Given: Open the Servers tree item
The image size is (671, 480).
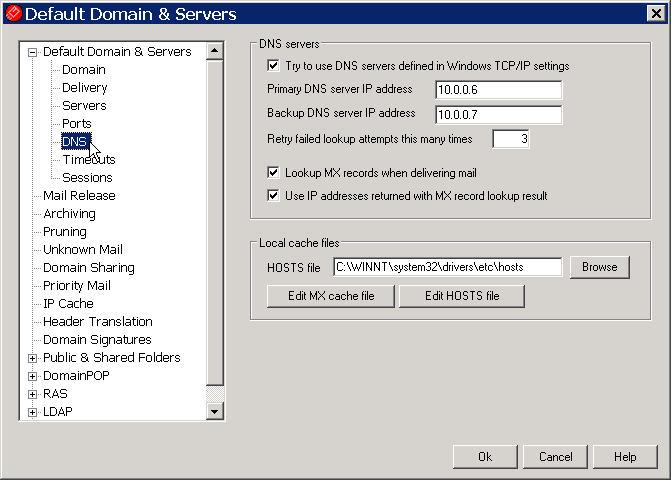Looking at the screenshot, I should (84, 106).
